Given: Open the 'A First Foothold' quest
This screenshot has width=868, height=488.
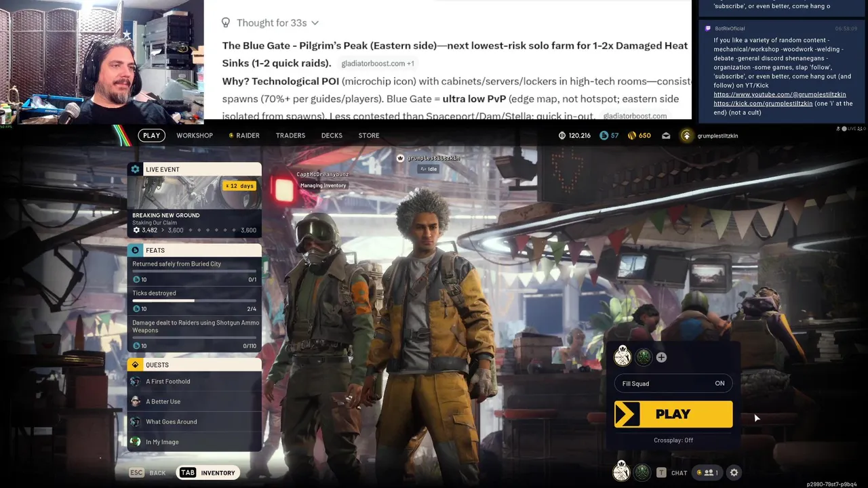Looking at the screenshot, I should (195, 382).
